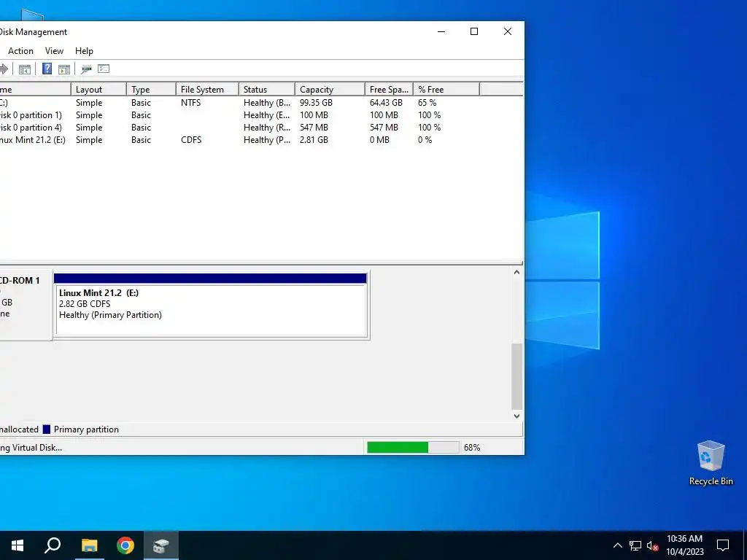This screenshot has height=560, width=747.
Task: Maximize the Disk Management window
Action: click(x=474, y=32)
